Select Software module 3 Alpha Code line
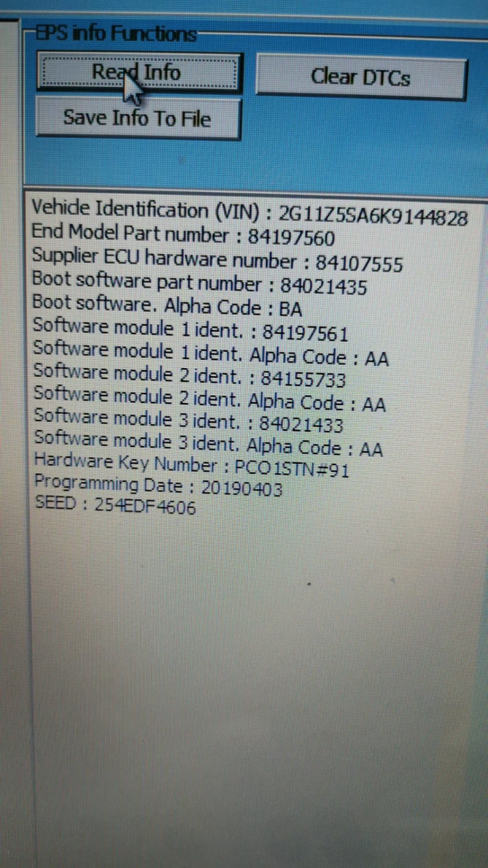The image size is (488, 868). [208, 443]
